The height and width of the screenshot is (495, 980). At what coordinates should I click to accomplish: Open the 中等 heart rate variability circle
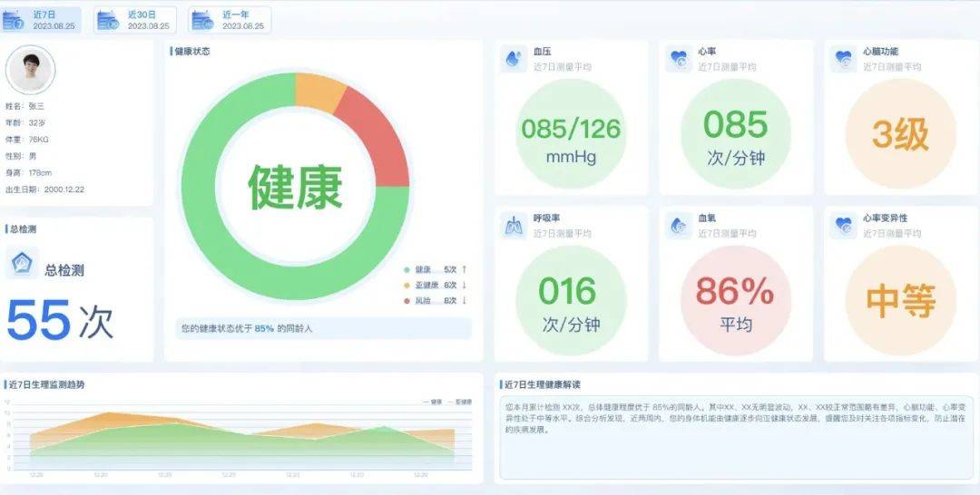(x=901, y=300)
